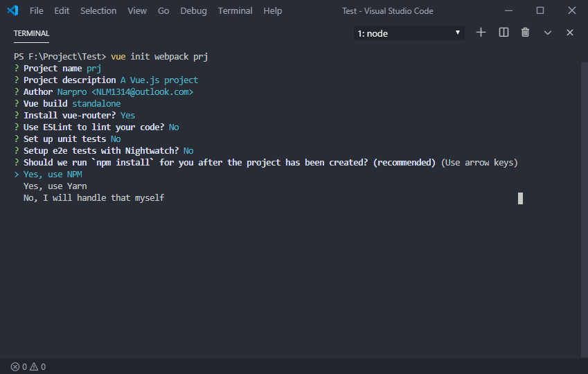588x374 pixels.
Task: Open the Terminal menu
Action: coord(235,11)
